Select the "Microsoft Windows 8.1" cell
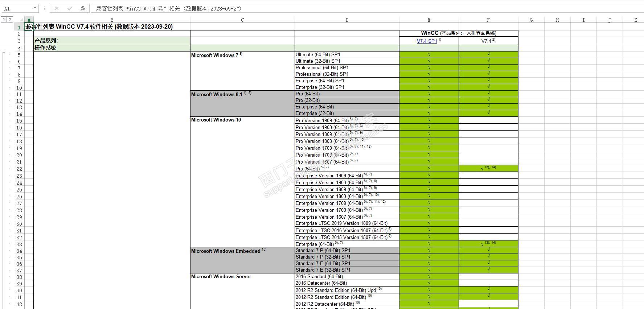This screenshot has height=309, width=644. 242,103
